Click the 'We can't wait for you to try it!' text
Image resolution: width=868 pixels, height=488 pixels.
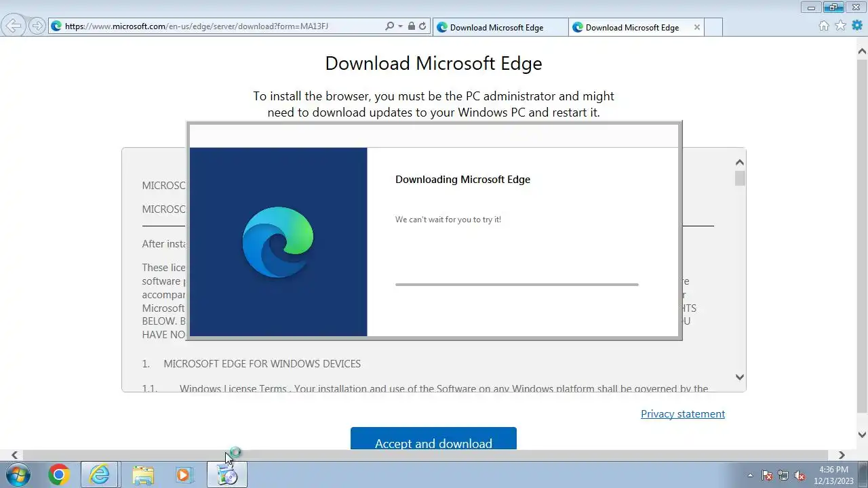pos(448,220)
